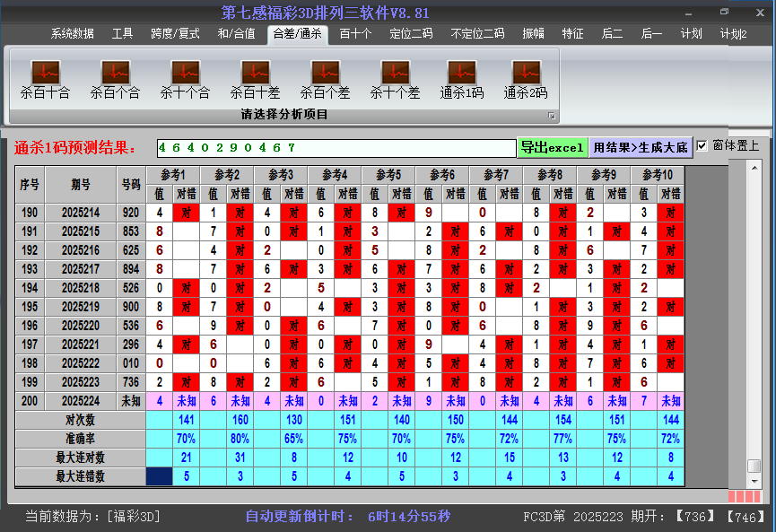Image resolution: width=776 pixels, height=532 pixels.
Task: Switch to the 计划2 tab
Action: click(x=734, y=34)
